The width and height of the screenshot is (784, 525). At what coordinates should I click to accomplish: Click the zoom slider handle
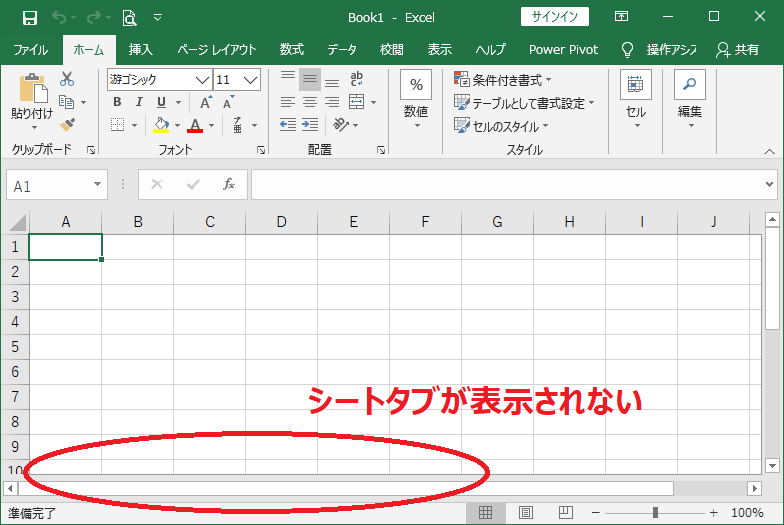655,512
